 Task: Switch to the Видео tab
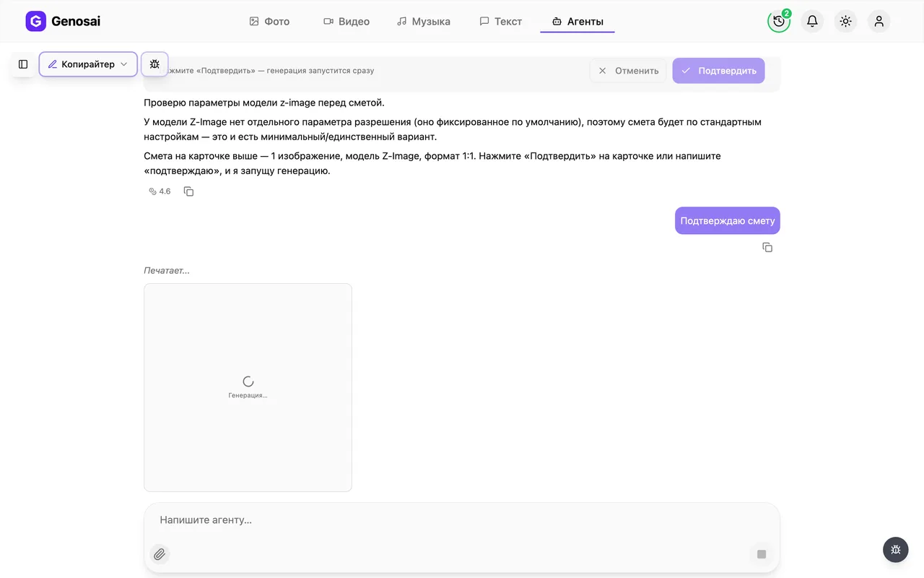346,22
